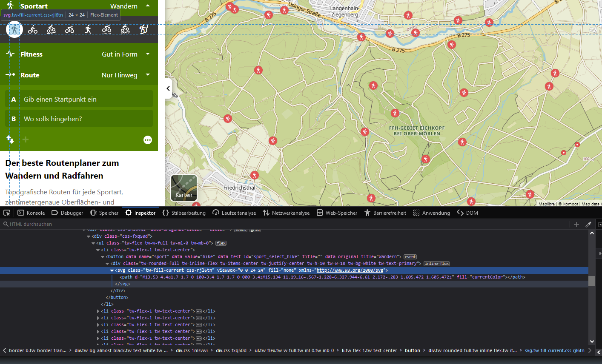Click the Karten map layer button
Viewport: 602px width, 364px height.
(184, 188)
